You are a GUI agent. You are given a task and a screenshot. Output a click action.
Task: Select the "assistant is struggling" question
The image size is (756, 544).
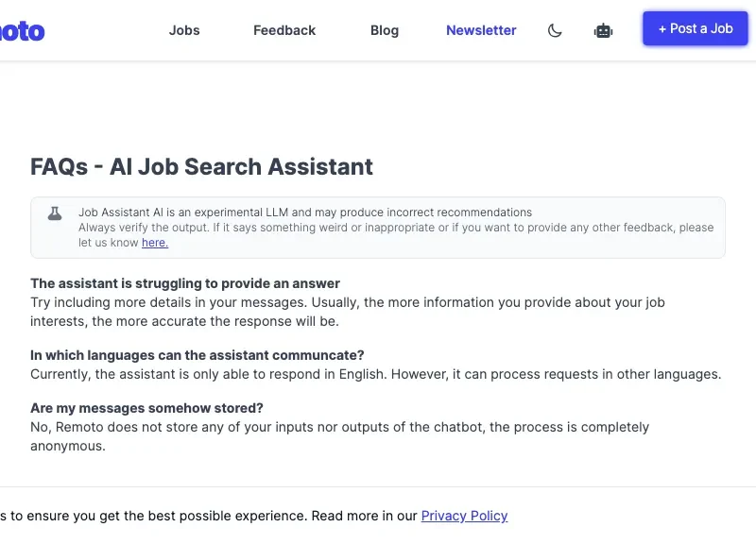(185, 283)
